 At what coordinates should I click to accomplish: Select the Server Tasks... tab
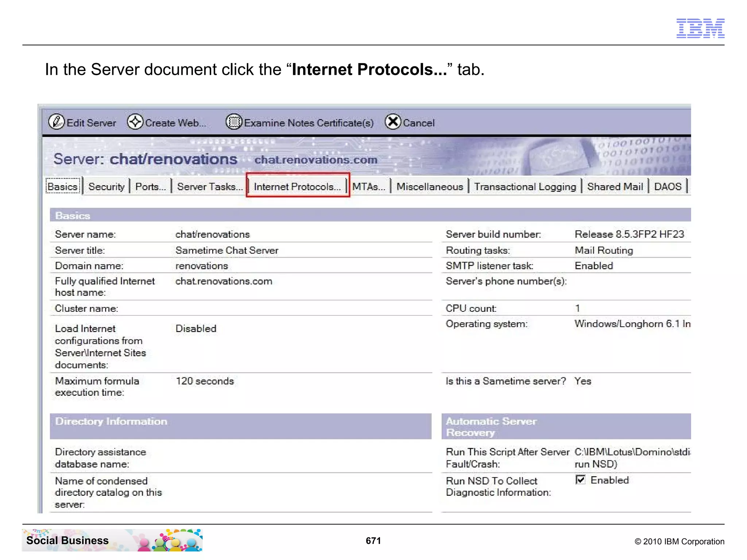210,187
